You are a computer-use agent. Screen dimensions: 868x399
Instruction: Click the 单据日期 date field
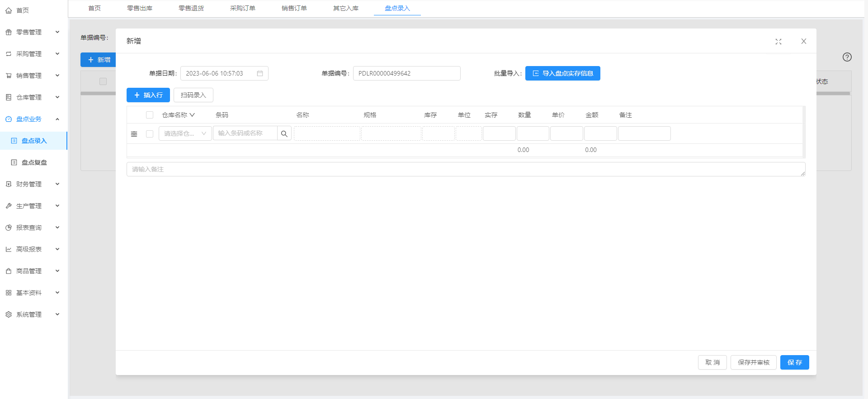coord(224,73)
